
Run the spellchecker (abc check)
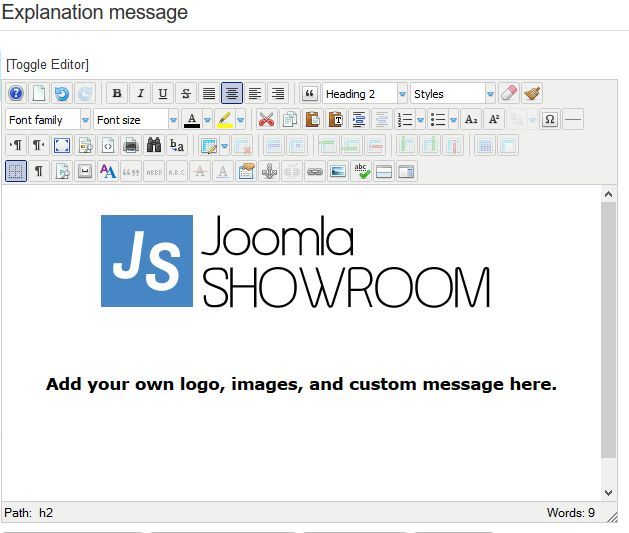click(361, 171)
